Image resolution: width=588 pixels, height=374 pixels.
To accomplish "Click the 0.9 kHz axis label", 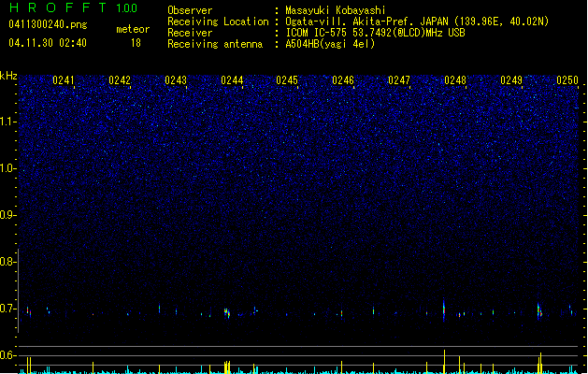I will pos(7,215).
